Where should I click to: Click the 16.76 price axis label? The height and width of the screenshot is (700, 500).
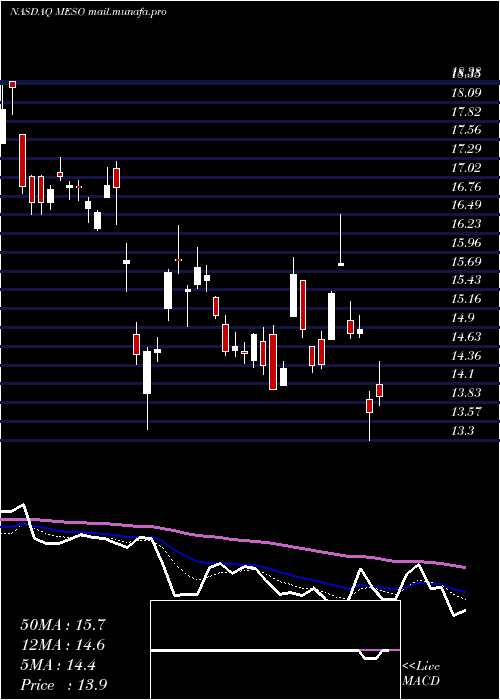[x=467, y=186]
